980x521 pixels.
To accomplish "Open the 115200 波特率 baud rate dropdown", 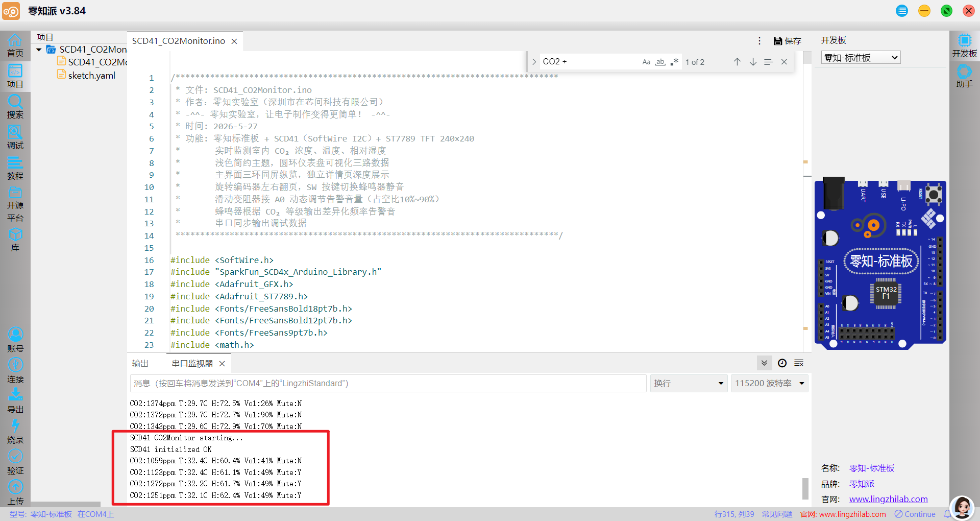I will (x=769, y=383).
